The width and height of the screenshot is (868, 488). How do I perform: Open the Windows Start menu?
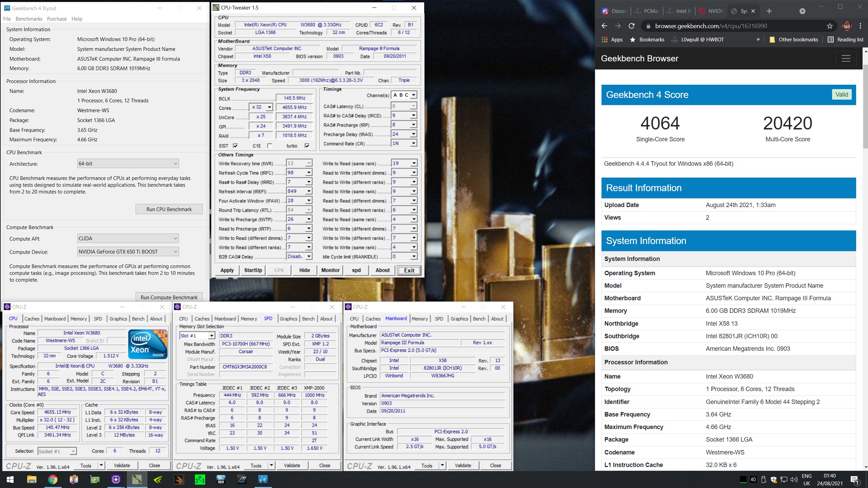10,480
